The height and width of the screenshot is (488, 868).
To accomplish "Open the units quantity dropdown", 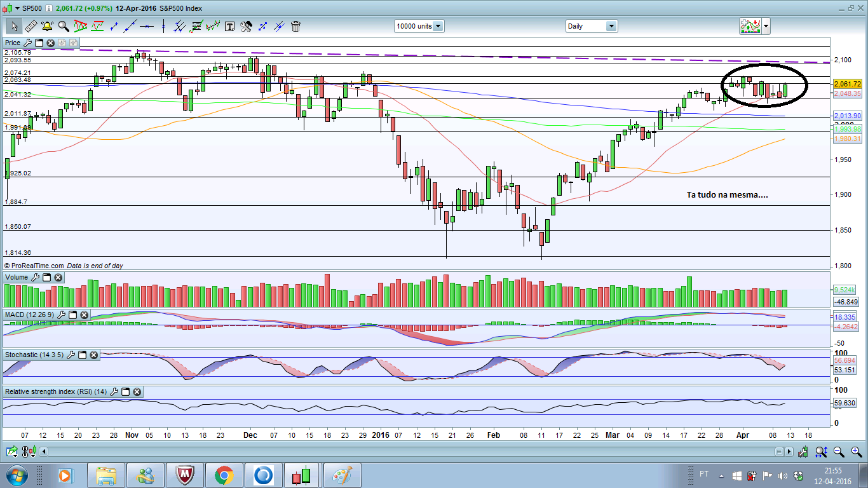I will click(438, 26).
